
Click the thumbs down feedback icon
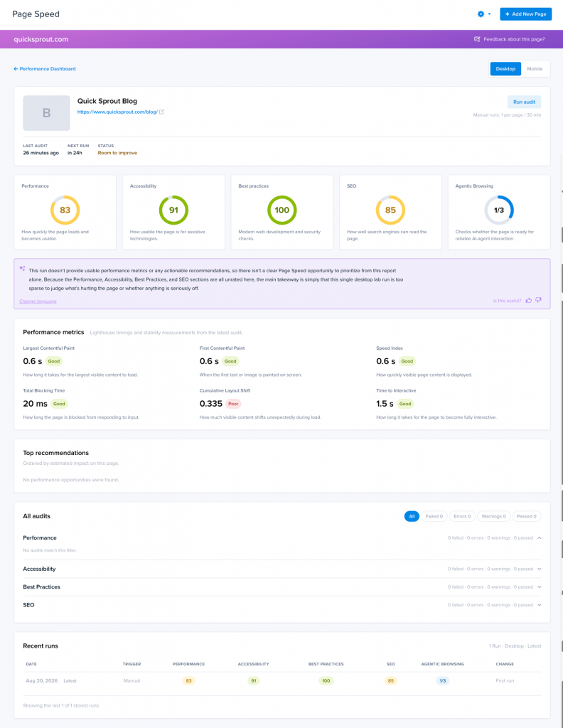point(538,301)
